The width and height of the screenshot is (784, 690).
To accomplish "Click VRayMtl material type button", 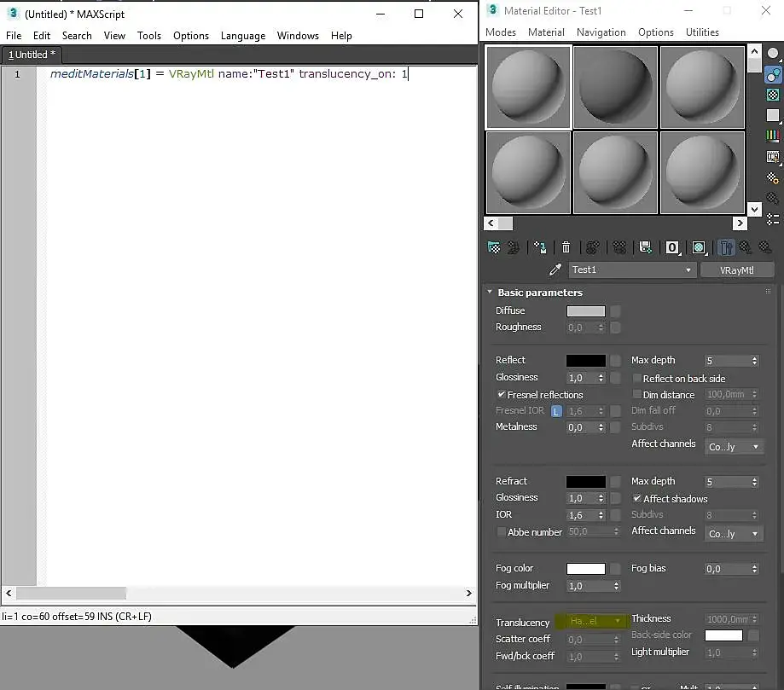I will point(737,270).
